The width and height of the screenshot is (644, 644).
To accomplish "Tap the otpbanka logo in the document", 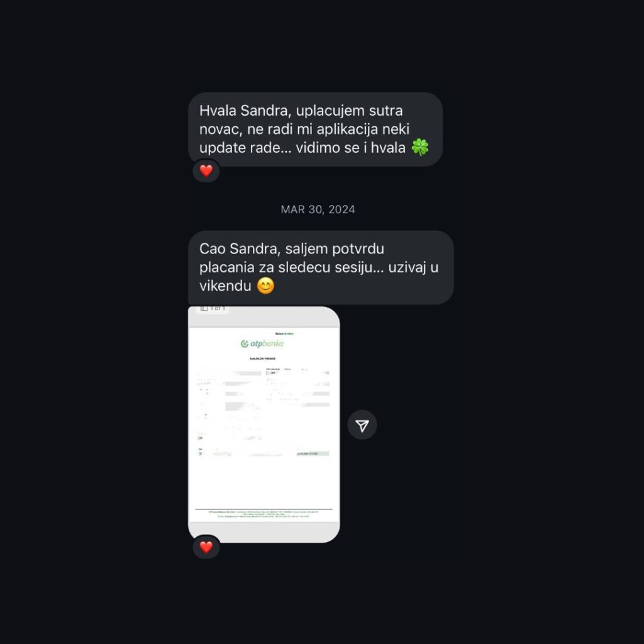I will (262, 344).
